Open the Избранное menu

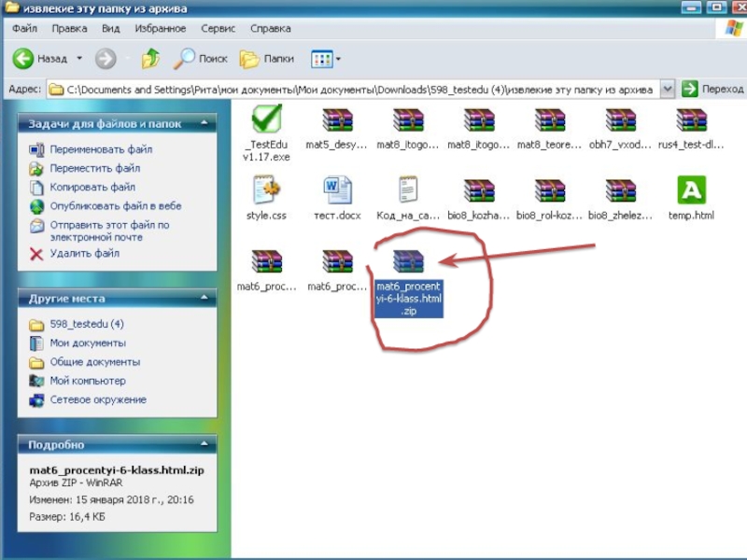pyautogui.click(x=160, y=29)
